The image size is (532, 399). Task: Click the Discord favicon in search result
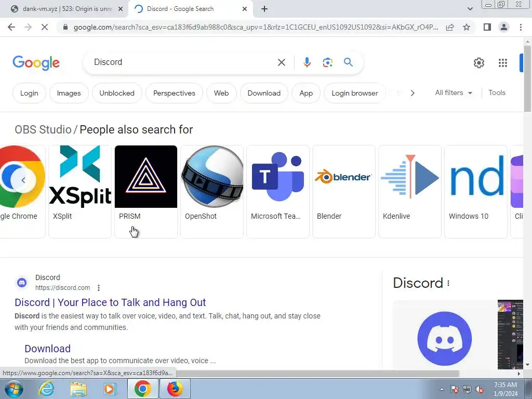click(22, 282)
